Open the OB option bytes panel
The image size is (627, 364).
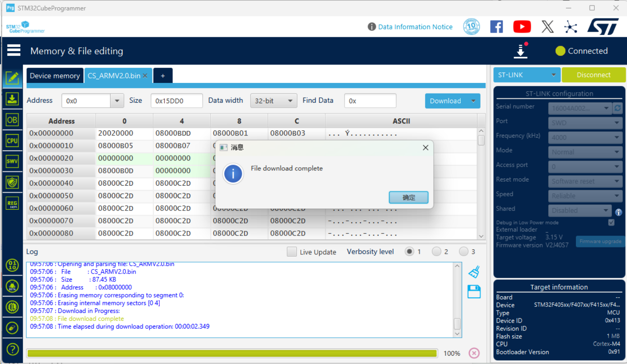click(x=12, y=120)
